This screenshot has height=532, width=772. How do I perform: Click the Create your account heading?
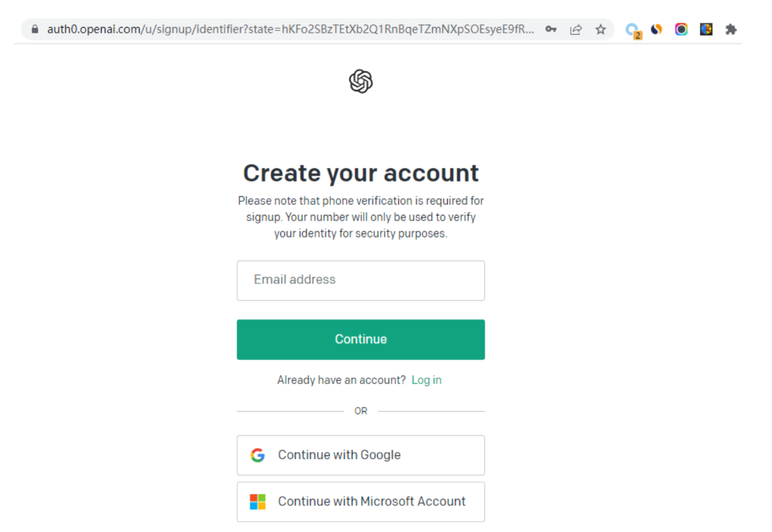point(361,173)
